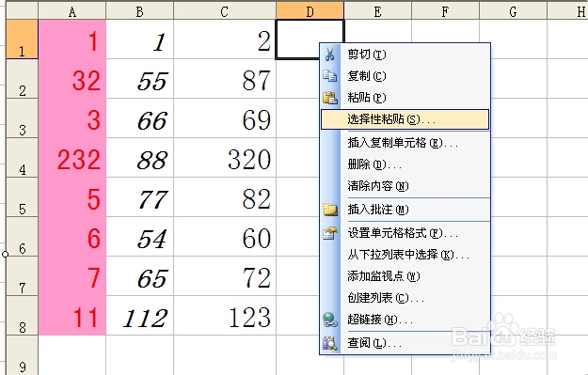The image size is (588, 375).
Task: Select column B header
Action: click(x=140, y=11)
